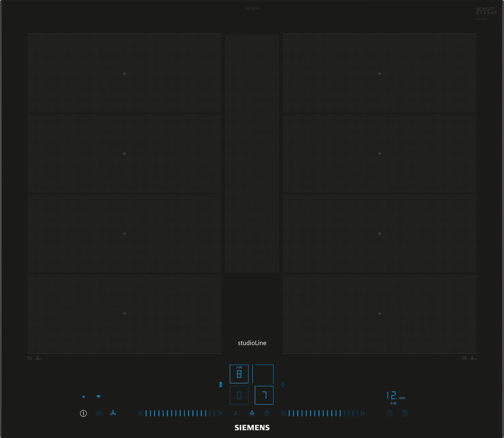504x438 pixels.
Task: Tap the right slider boost b mark
Action: [363, 413]
